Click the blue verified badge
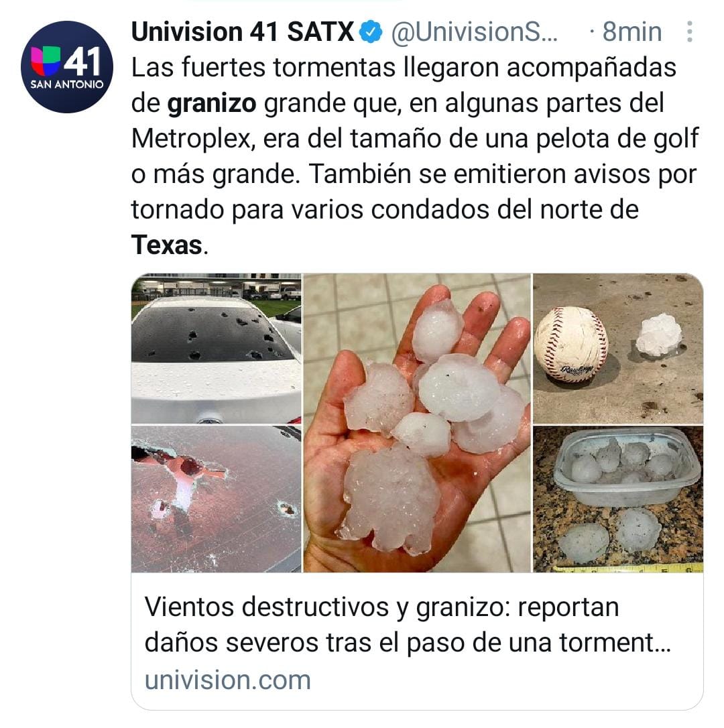Image resolution: width=724 pixels, height=728 pixels. click(371, 32)
